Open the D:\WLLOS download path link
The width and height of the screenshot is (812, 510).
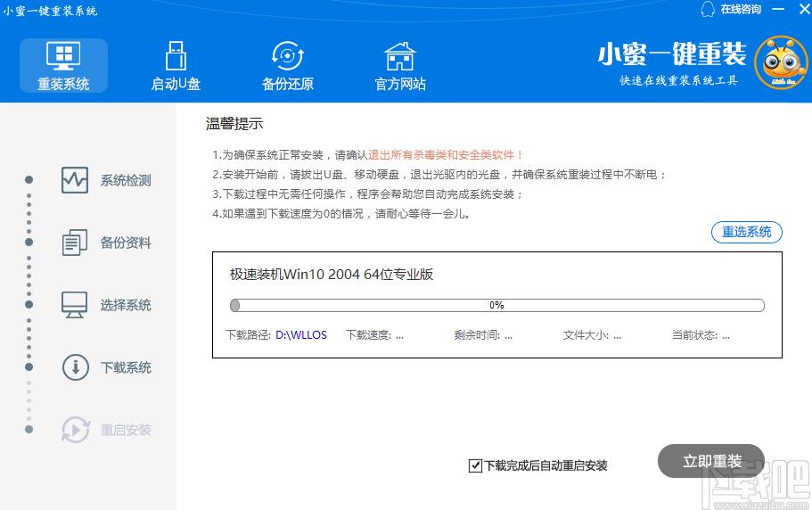click(301, 335)
